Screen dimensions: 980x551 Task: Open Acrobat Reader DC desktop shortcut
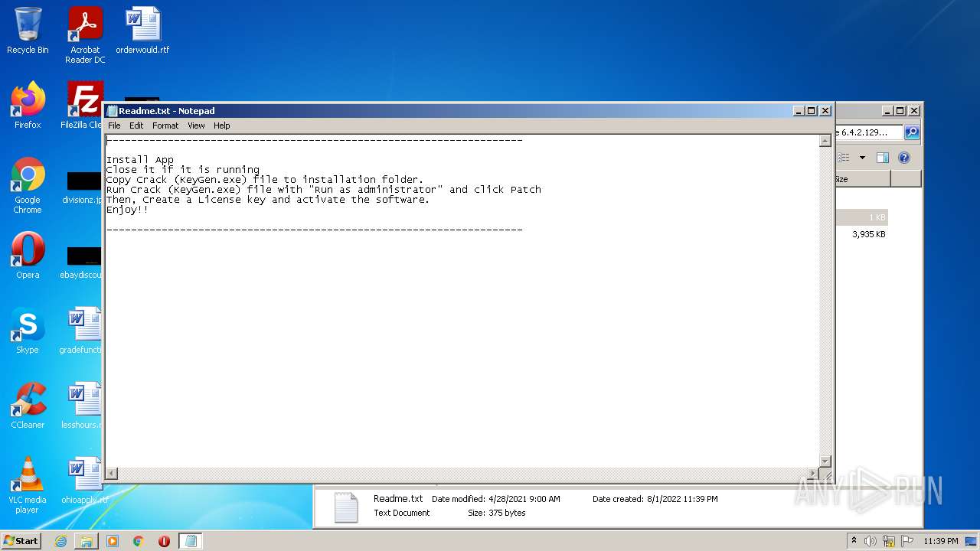(x=85, y=34)
